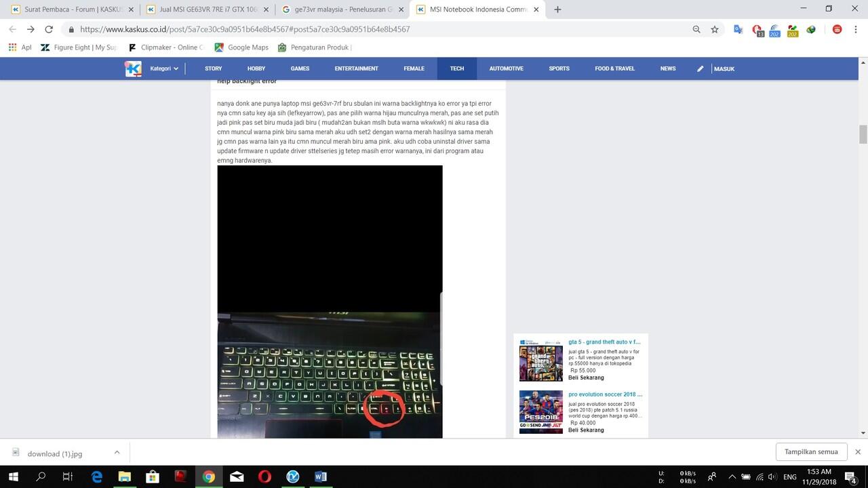The width and height of the screenshot is (868, 488).
Task: Click the browser forward arrow
Action: click(x=31, y=29)
